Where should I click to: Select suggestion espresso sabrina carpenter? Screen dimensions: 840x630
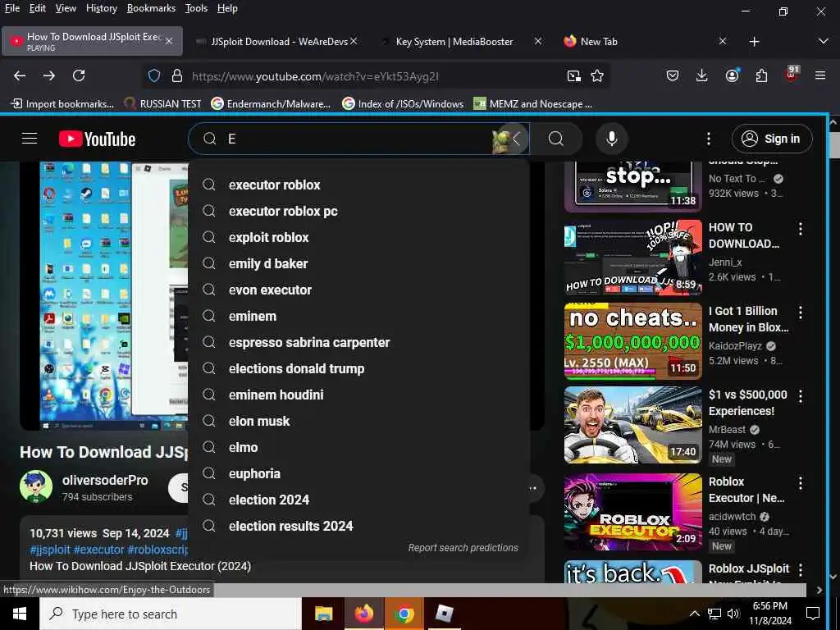[x=359, y=342]
